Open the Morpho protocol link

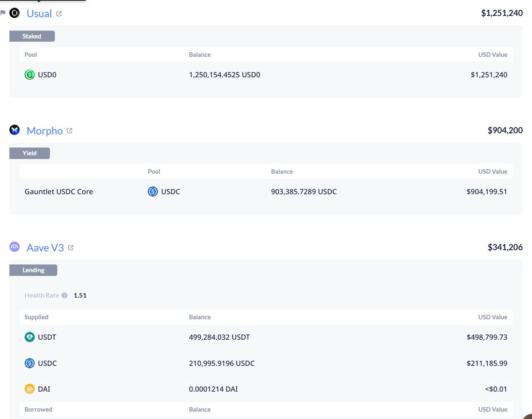pos(45,131)
